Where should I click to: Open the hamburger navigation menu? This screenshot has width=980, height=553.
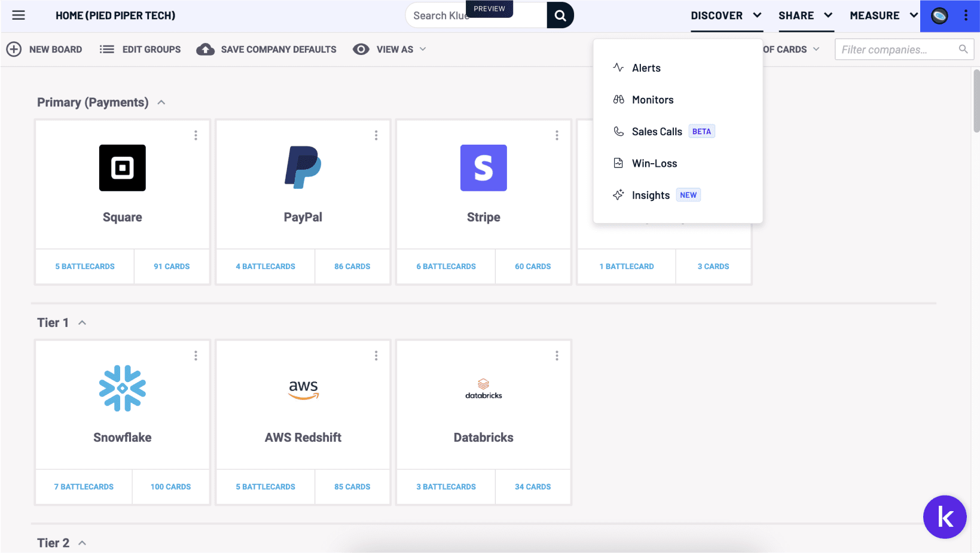(x=19, y=16)
